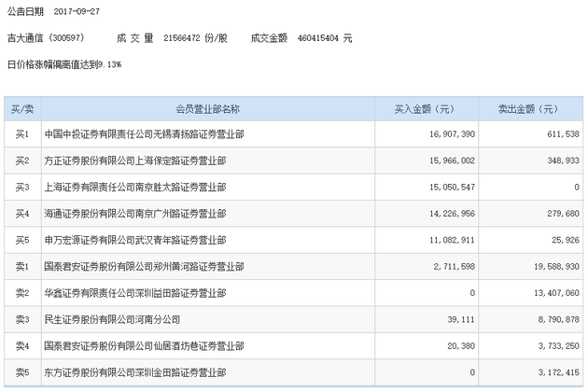This screenshot has width=588, height=392.
Task: Select the 买1 row label
Action: tap(22, 133)
